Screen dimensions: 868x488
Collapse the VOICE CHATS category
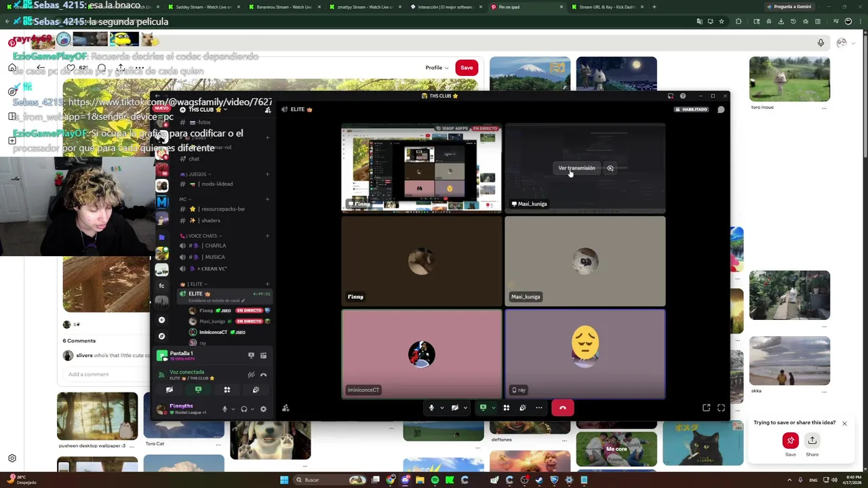pyautogui.click(x=199, y=236)
